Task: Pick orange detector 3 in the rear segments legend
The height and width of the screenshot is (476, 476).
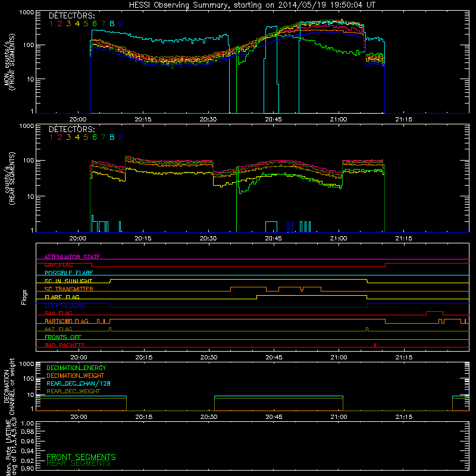Action: click(x=68, y=137)
